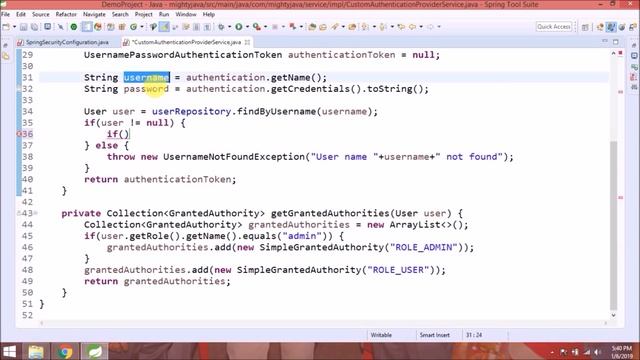640x360 pixels.
Task: Close the CustomAuthenticationProviderService.java tab
Action: pyautogui.click(x=247, y=42)
